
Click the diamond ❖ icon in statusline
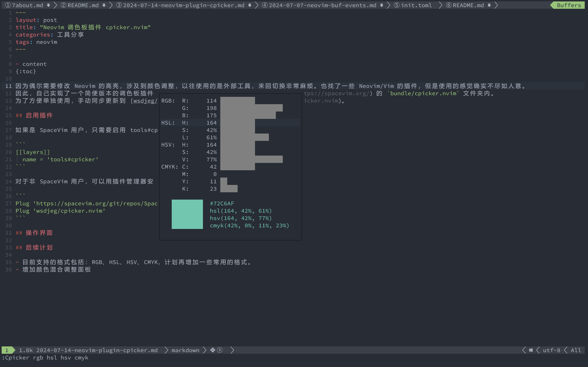[213, 350]
